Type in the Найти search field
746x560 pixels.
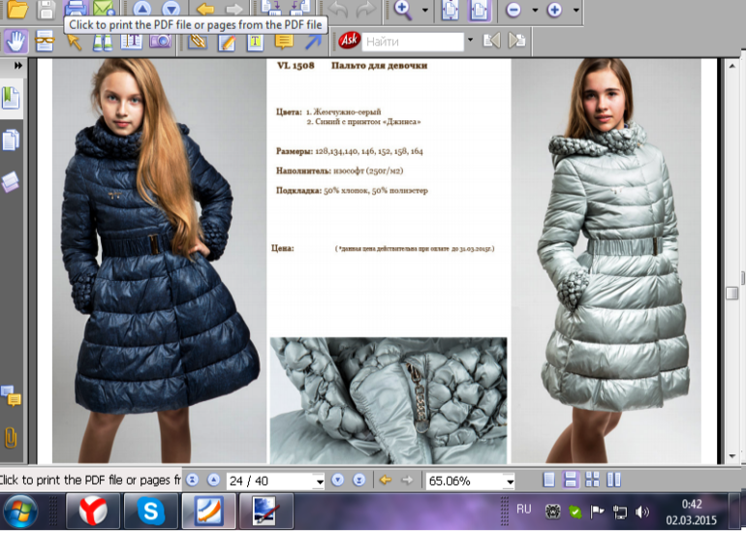[411, 42]
